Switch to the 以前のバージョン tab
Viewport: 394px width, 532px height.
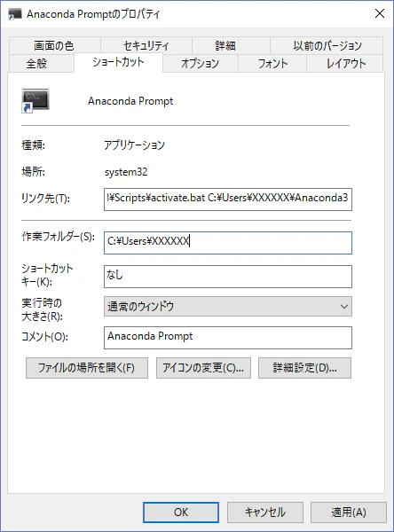[327, 45]
